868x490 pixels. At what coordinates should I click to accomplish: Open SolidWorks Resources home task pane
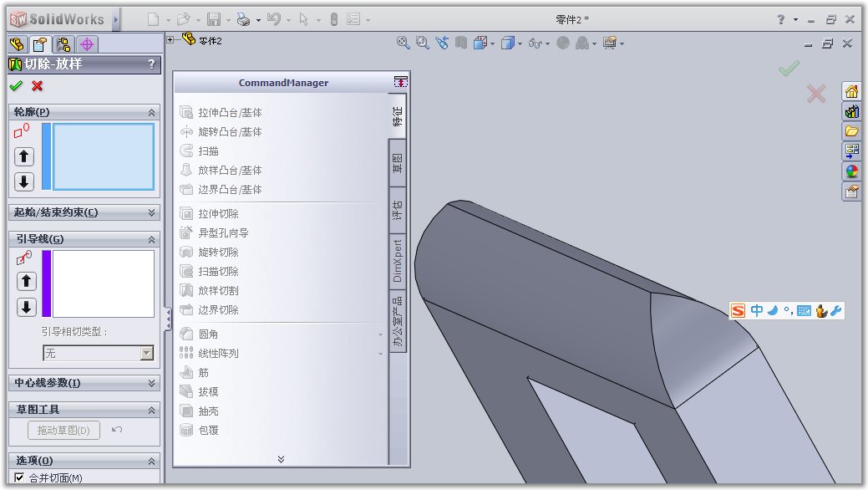(x=851, y=91)
